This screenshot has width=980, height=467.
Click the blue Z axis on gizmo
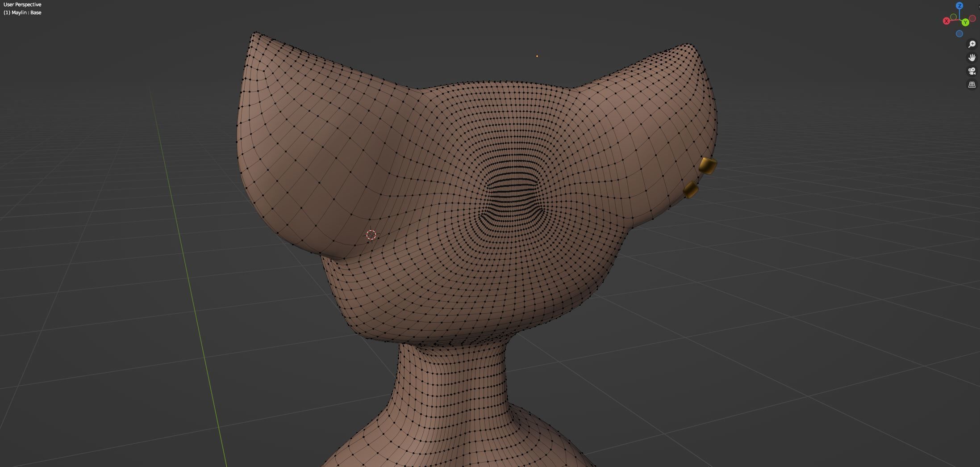point(959,6)
